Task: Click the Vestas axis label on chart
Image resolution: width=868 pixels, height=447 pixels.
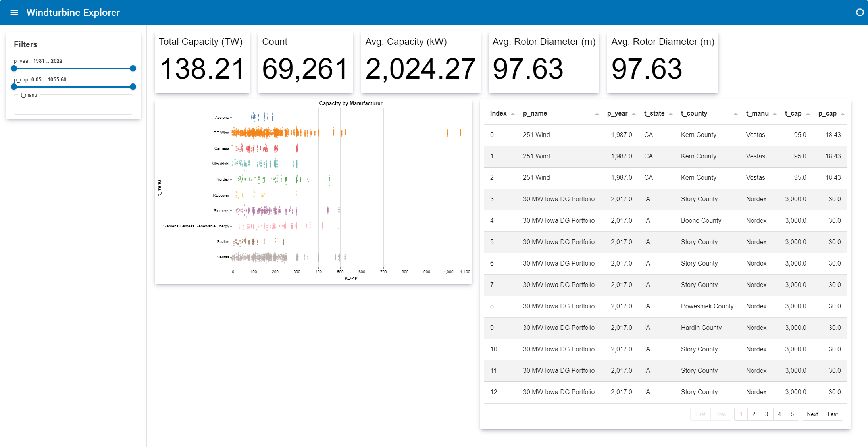Action: [x=223, y=257]
